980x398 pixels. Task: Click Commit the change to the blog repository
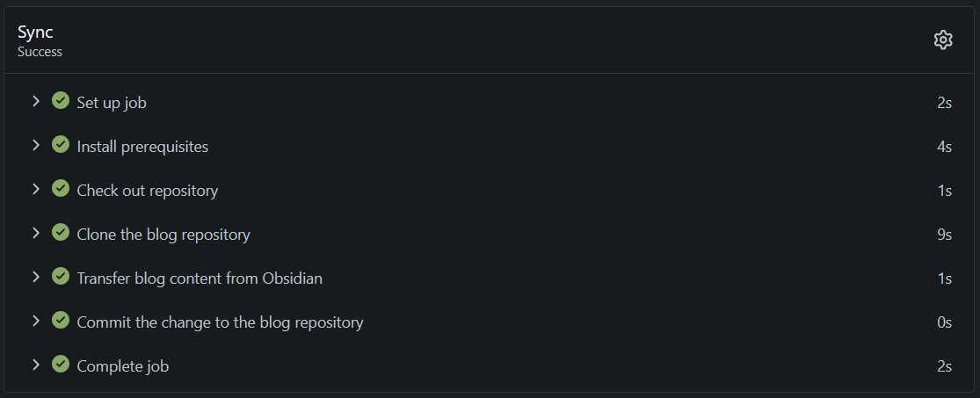[220, 322]
